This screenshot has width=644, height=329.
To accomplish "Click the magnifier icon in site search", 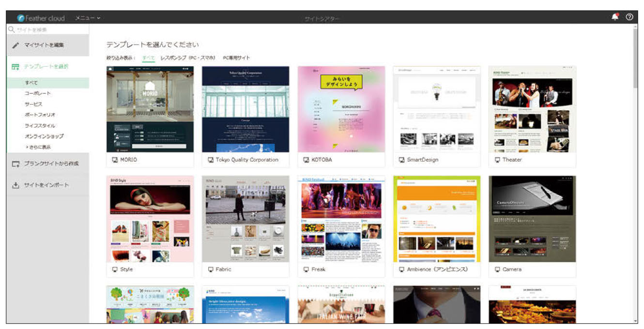I will [x=12, y=30].
